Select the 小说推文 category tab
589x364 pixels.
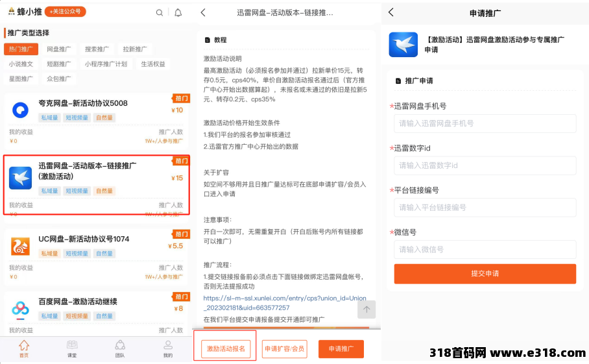(21, 64)
